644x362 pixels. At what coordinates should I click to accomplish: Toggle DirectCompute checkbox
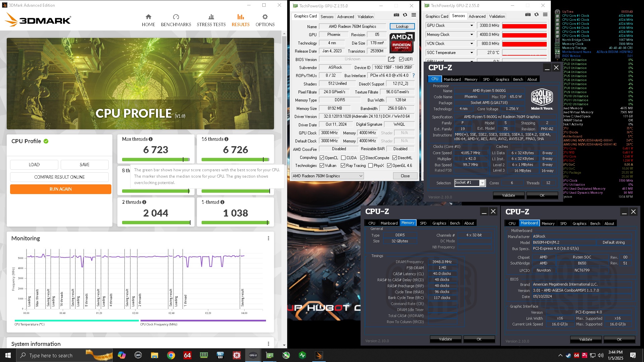coord(362,158)
